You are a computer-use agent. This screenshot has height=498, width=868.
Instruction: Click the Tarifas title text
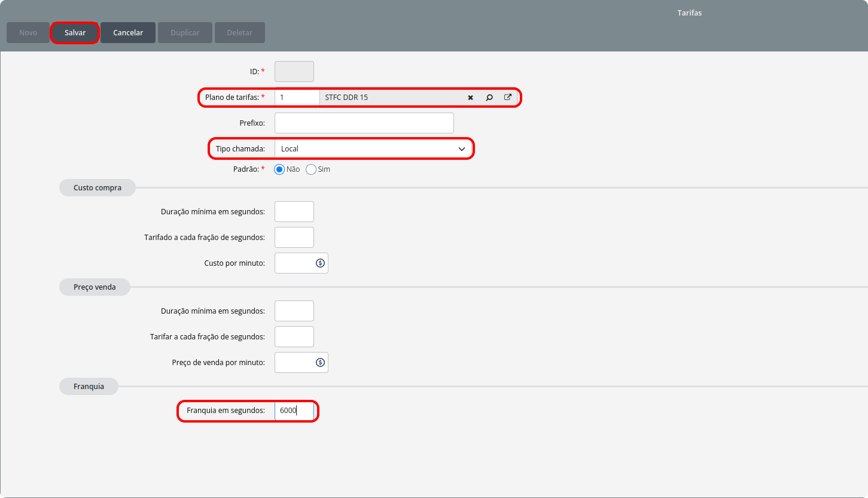tap(690, 13)
